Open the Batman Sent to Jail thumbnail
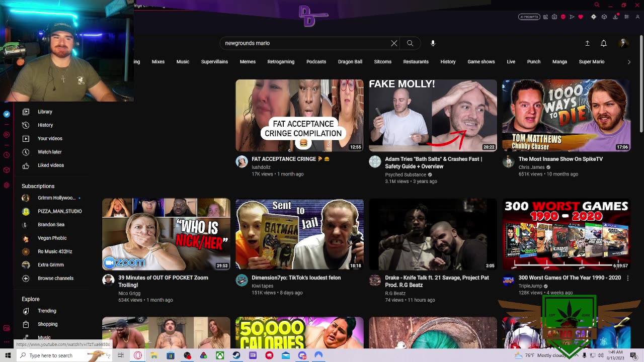This screenshot has height=362, width=644. [299, 234]
